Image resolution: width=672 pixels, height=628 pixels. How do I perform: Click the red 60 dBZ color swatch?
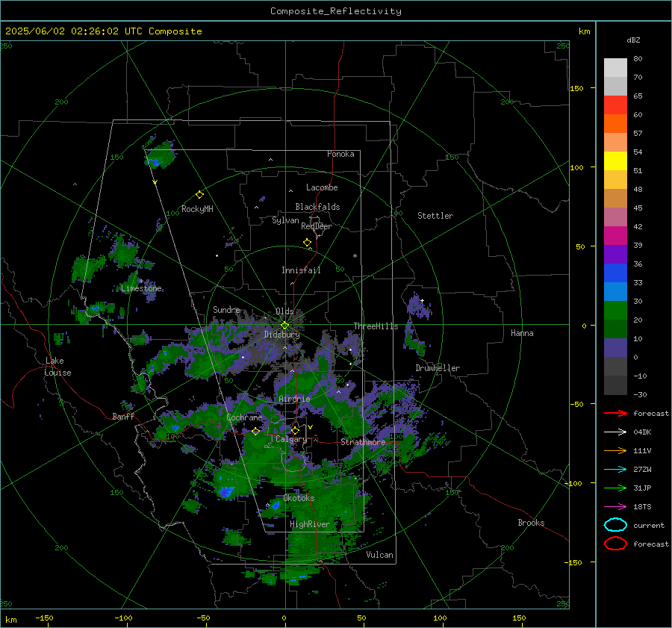[615, 105]
